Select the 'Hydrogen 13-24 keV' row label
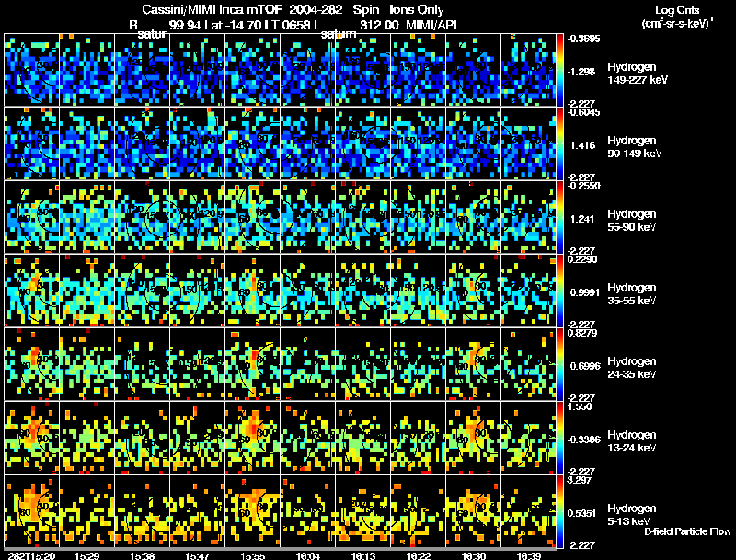 pos(632,441)
